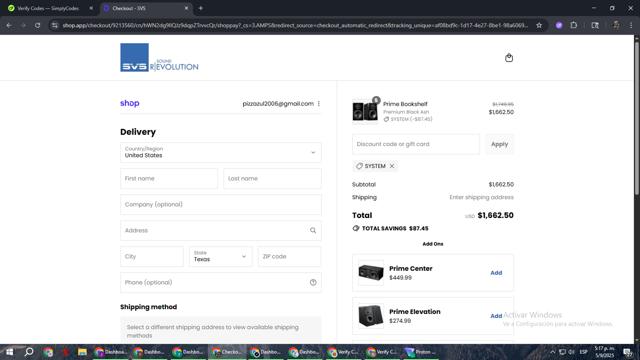The height and width of the screenshot is (360, 640).
Task: Click the Prime Center product thumbnail
Action: (371, 273)
